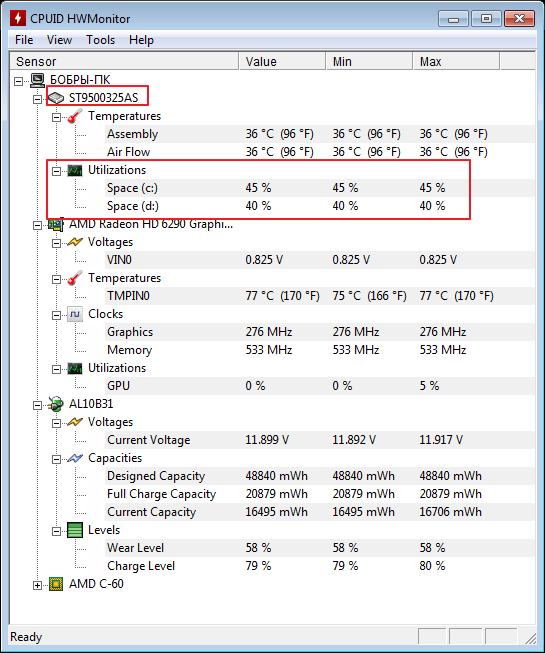
Task: Select the Current Voltage row
Action: pos(320,440)
